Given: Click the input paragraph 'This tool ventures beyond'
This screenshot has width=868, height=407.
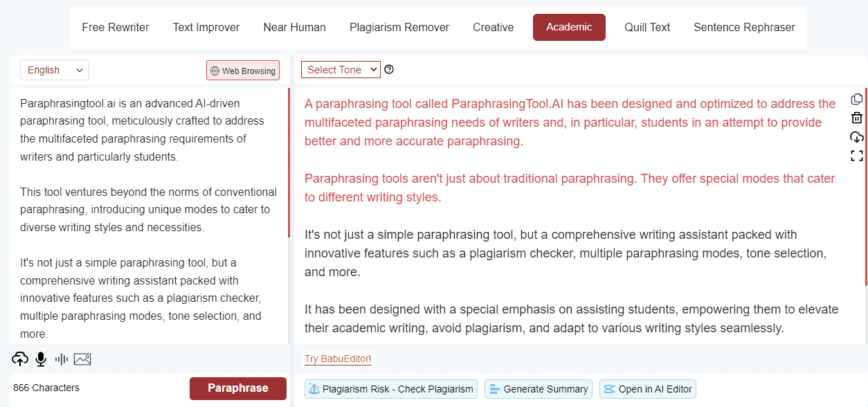Looking at the screenshot, I should [x=148, y=210].
